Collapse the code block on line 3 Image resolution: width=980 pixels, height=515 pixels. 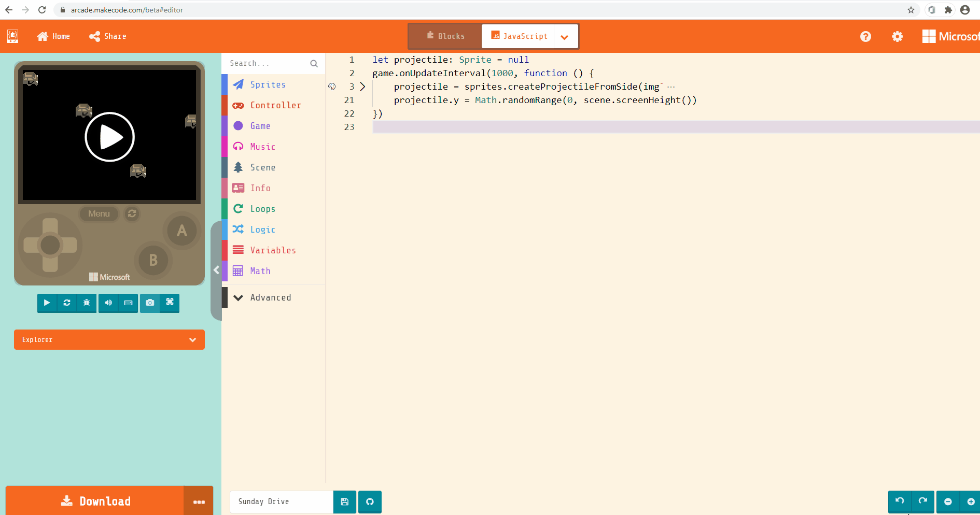pos(363,87)
